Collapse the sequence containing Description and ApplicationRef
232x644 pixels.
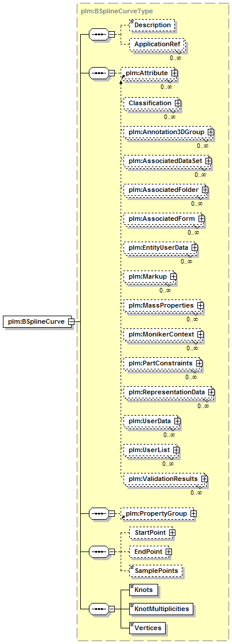pos(111,35)
